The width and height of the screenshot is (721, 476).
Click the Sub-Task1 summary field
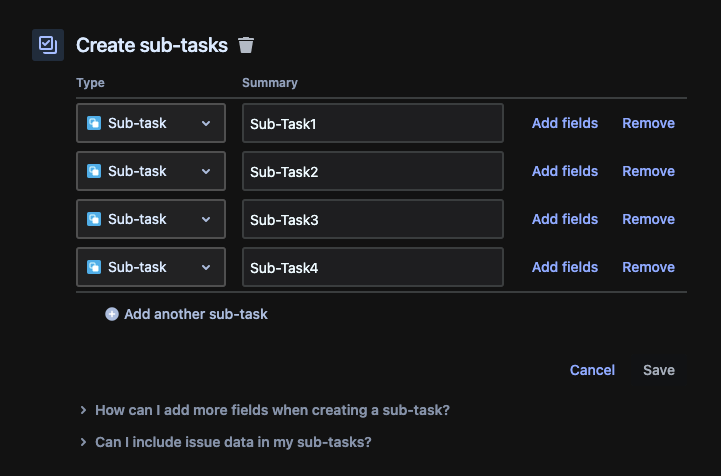pyautogui.click(x=372, y=123)
